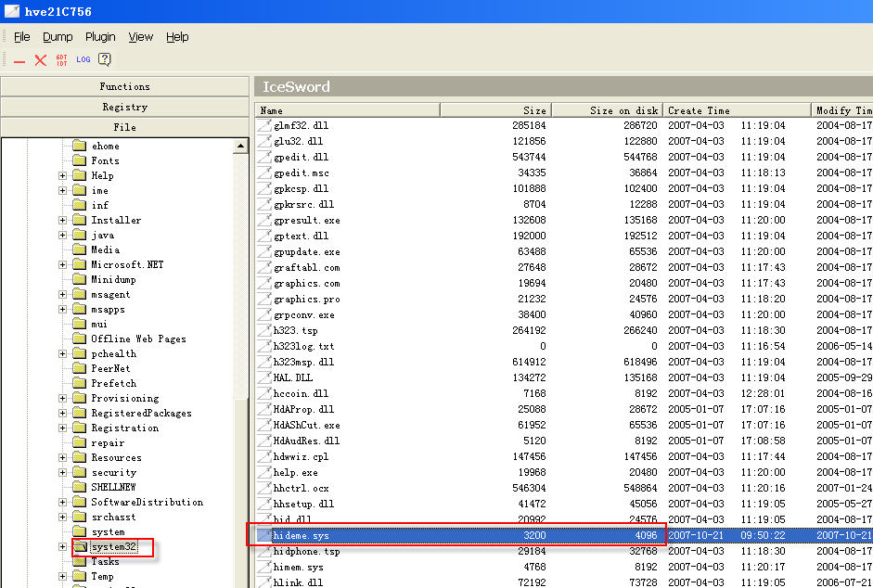Sort files by Create Time column

(738, 110)
